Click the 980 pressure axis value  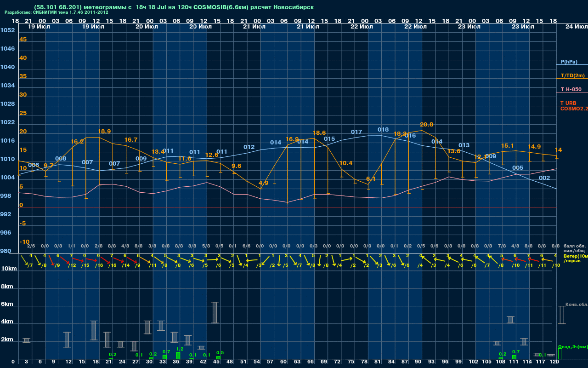(6, 251)
